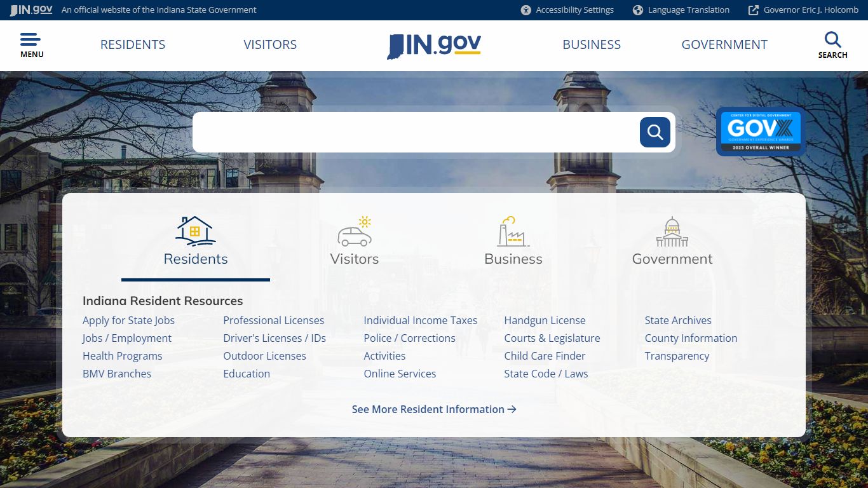Screen dimensions: 868x488
Task: Open Online Services link
Action: (400, 374)
